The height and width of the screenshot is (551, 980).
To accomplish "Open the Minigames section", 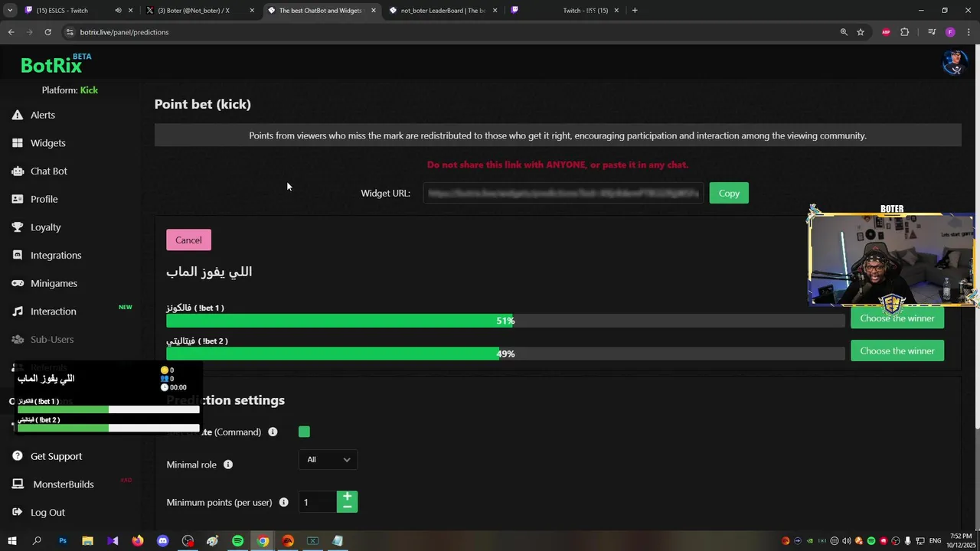I will click(54, 283).
